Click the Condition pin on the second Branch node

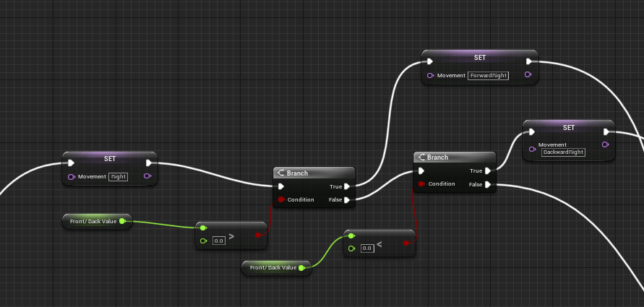422,184
